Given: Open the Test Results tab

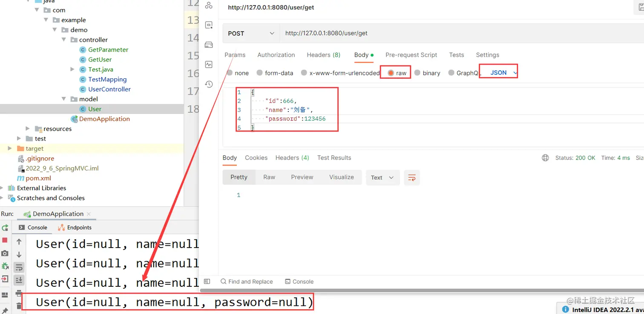Looking at the screenshot, I should [334, 158].
